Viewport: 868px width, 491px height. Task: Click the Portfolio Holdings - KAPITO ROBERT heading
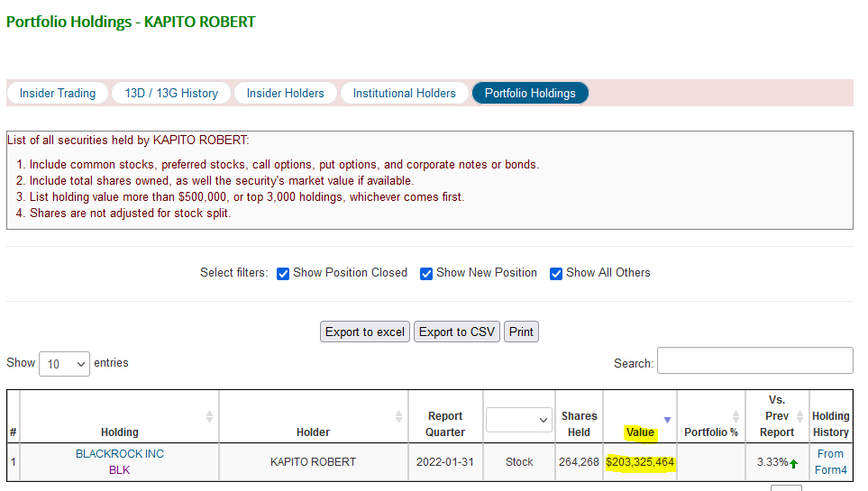(131, 22)
